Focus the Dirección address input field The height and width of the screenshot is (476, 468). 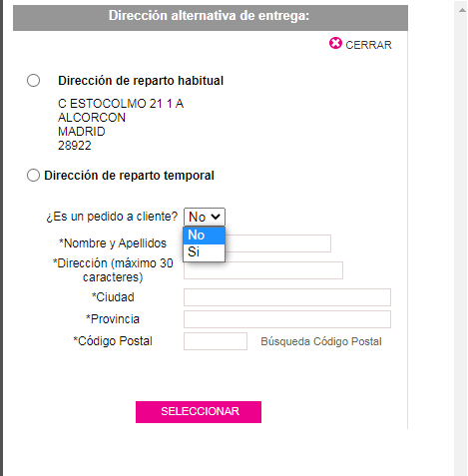[263, 270]
